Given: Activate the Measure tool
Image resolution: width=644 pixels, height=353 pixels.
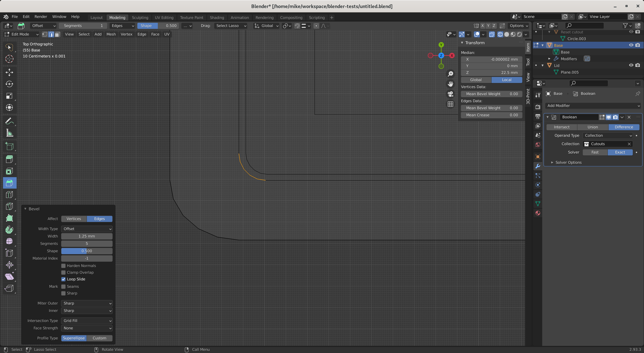Looking at the screenshot, I should tap(9, 133).
